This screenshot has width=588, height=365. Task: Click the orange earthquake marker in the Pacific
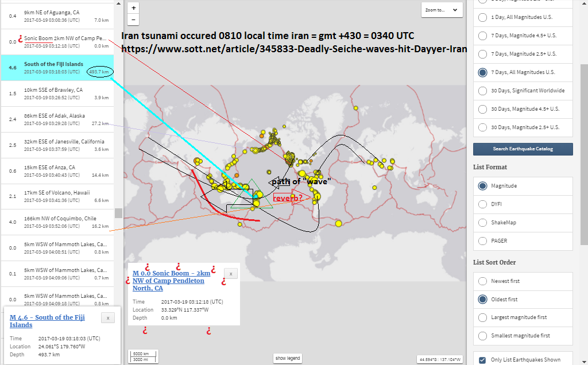tap(237, 176)
